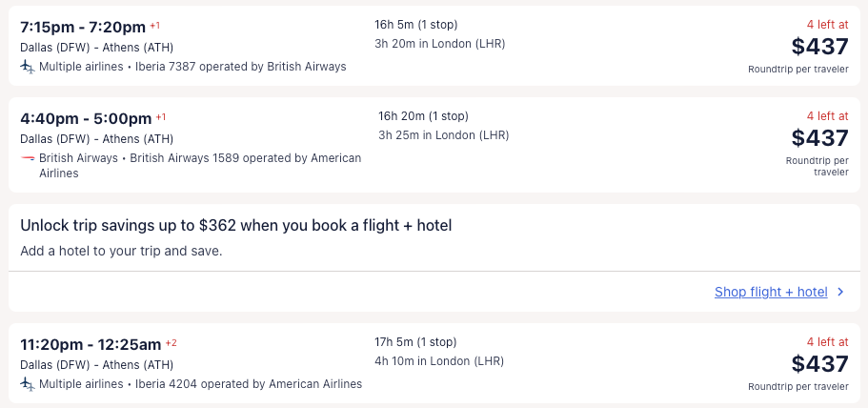This screenshot has width=868, height=408.
Task: Click the $437 price on the 7:15pm flight
Action: point(819,46)
